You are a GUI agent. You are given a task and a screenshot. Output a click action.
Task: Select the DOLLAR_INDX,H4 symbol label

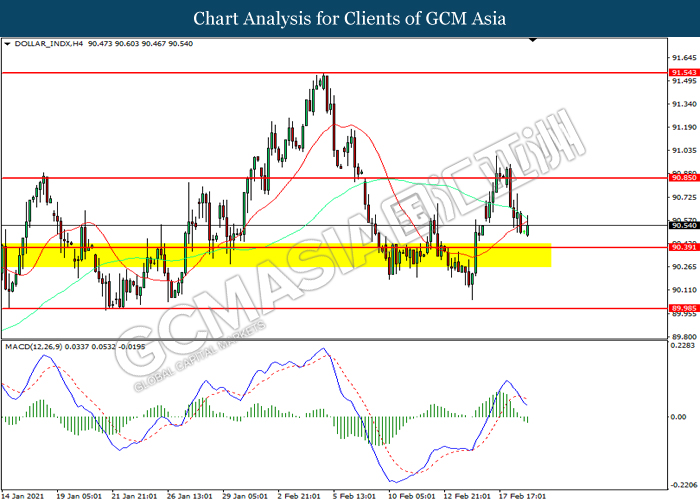(49, 44)
